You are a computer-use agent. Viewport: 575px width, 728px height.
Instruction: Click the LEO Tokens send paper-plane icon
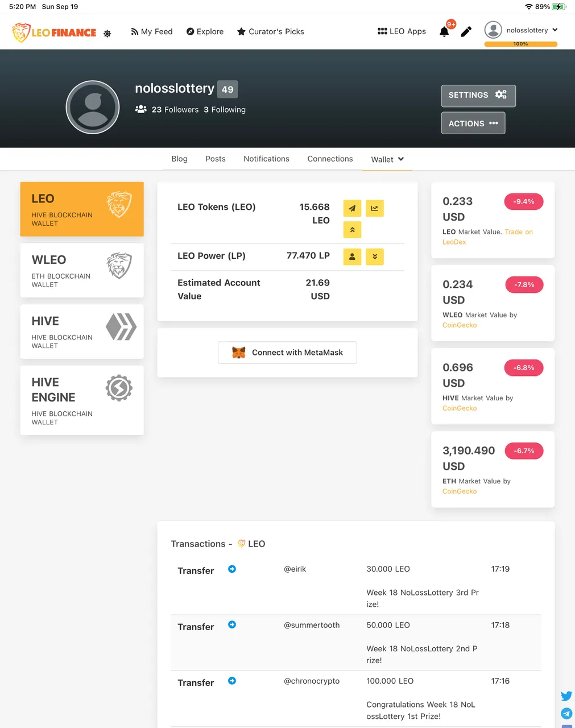point(352,208)
